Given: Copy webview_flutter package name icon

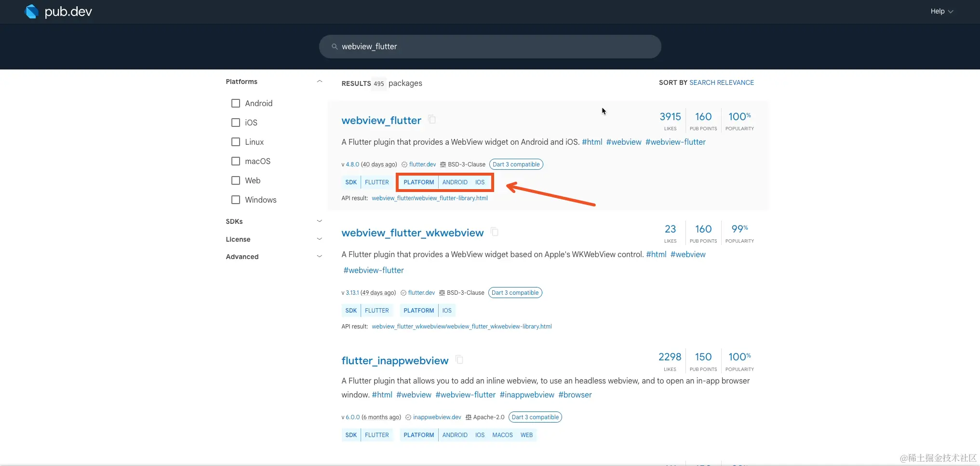Looking at the screenshot, I should [x=432, y=119].
